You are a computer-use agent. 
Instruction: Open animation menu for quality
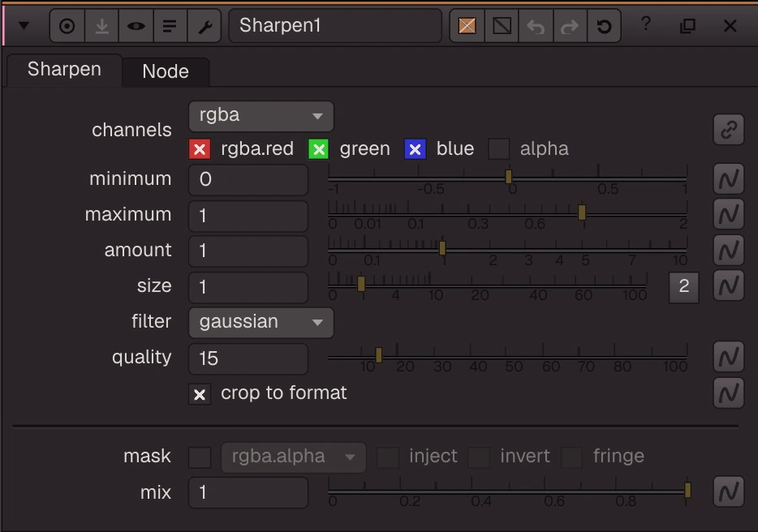point(729,357)
